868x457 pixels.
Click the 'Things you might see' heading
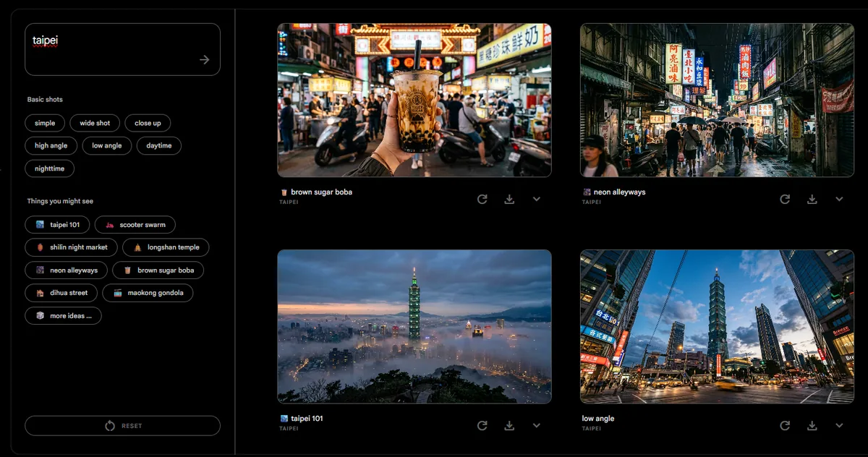click(60, 201)
